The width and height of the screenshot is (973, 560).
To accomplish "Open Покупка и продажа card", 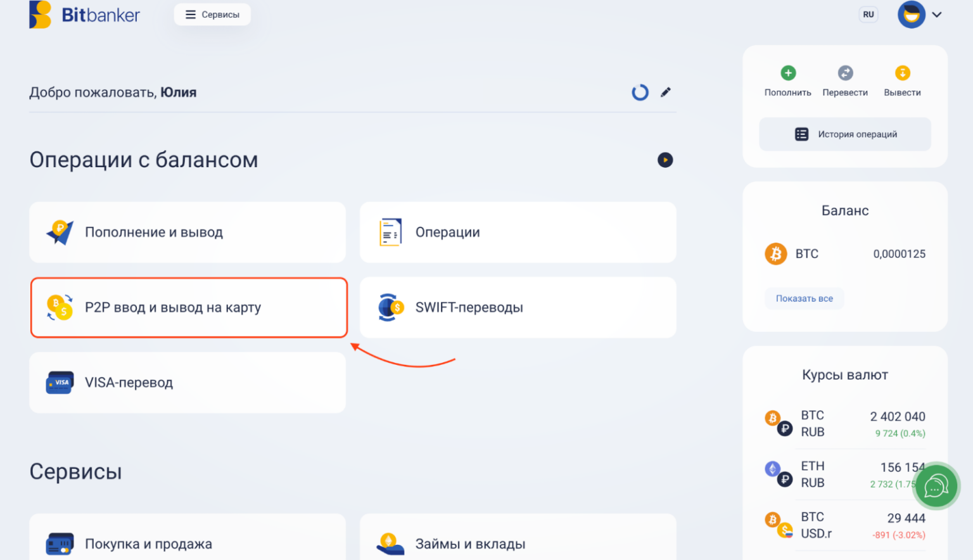I will [188, 537].
